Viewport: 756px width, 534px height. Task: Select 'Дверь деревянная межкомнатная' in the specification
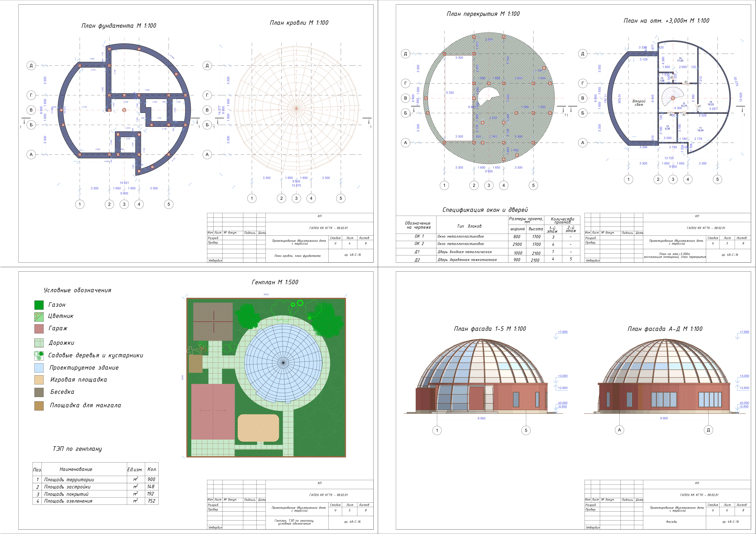tap(467, 260)
